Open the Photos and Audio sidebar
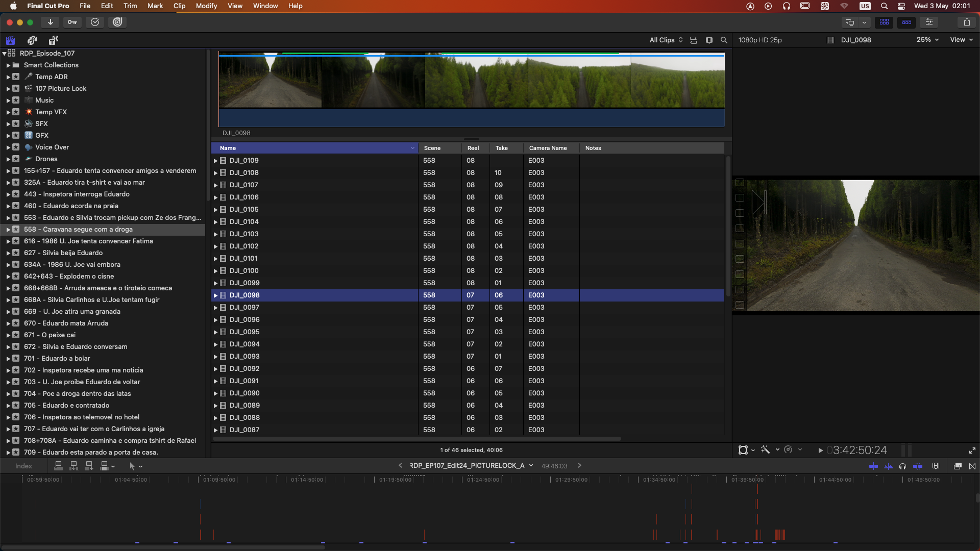 point(32,40)
